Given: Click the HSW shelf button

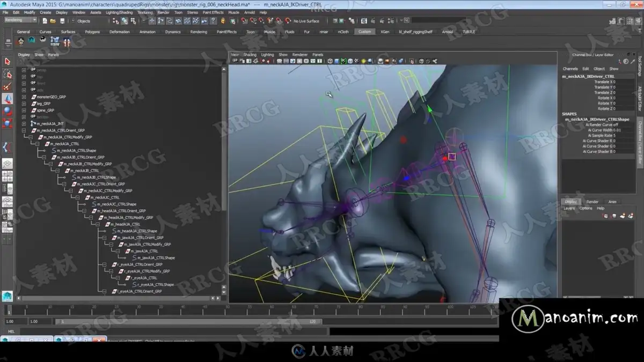Looking at the screenshot, I should tap(55, 41).
